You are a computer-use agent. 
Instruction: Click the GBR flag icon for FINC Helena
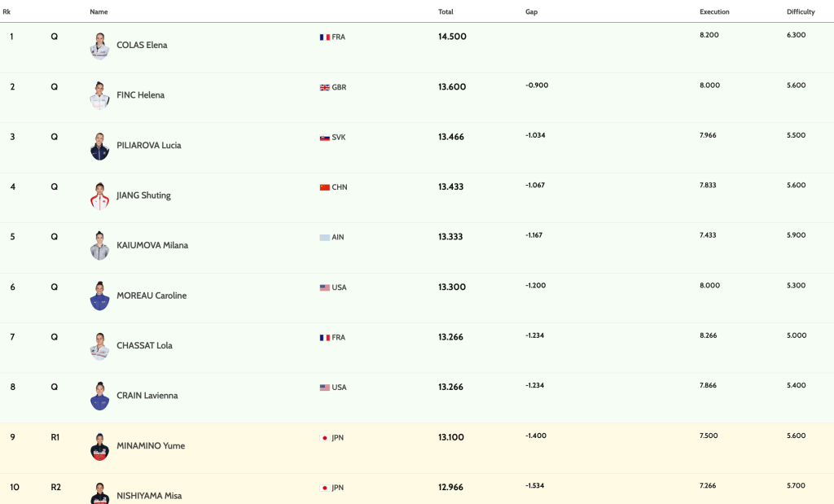[x=324, y=88]
